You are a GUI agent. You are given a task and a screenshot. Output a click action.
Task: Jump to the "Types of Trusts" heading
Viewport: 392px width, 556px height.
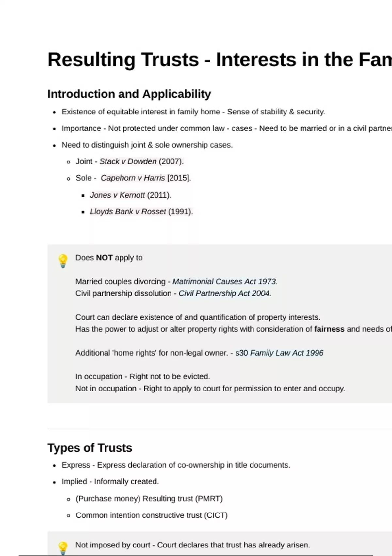[90, 448]
